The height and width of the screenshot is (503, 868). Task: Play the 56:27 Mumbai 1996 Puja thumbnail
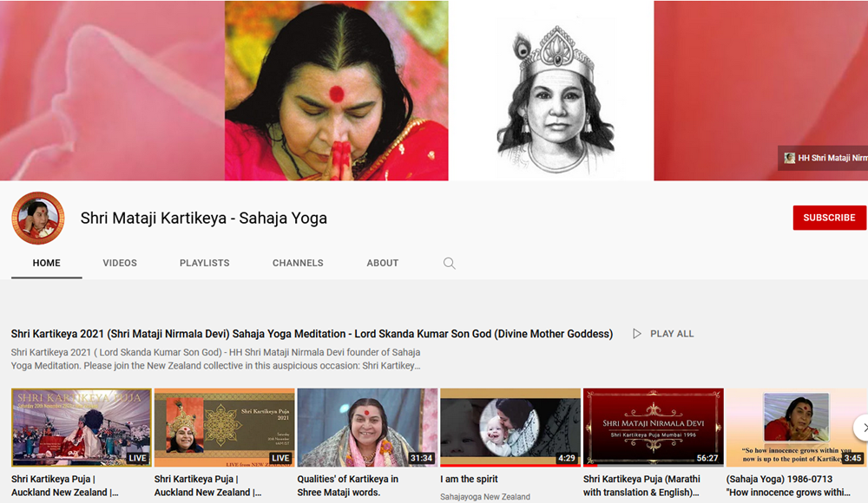click(x=653, y=427)
